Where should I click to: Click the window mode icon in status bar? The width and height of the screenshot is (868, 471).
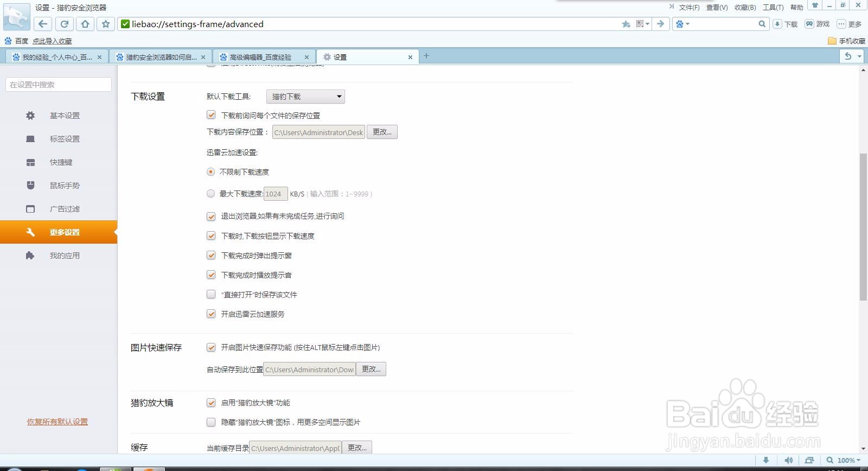click(809, 460)
